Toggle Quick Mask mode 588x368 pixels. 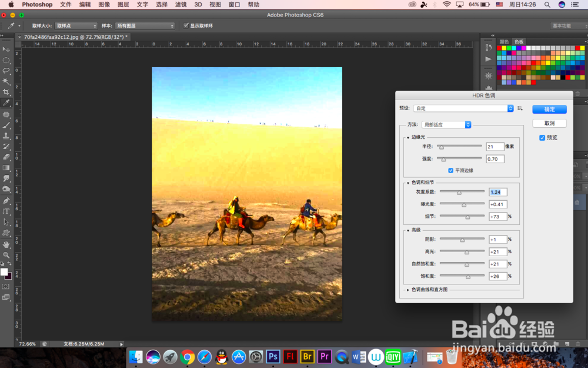click(6, 287)
